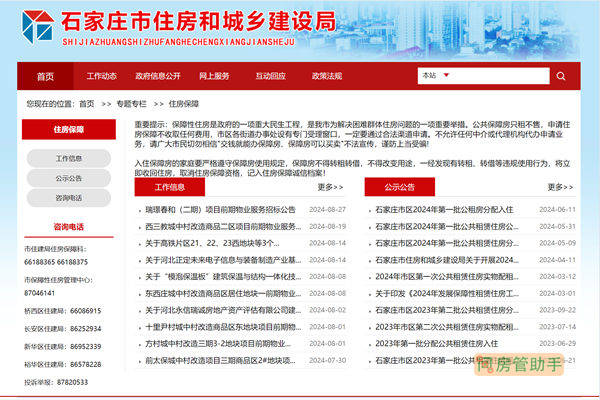
Task: Click the 首页 breadcrumb link
Action: 86,104
